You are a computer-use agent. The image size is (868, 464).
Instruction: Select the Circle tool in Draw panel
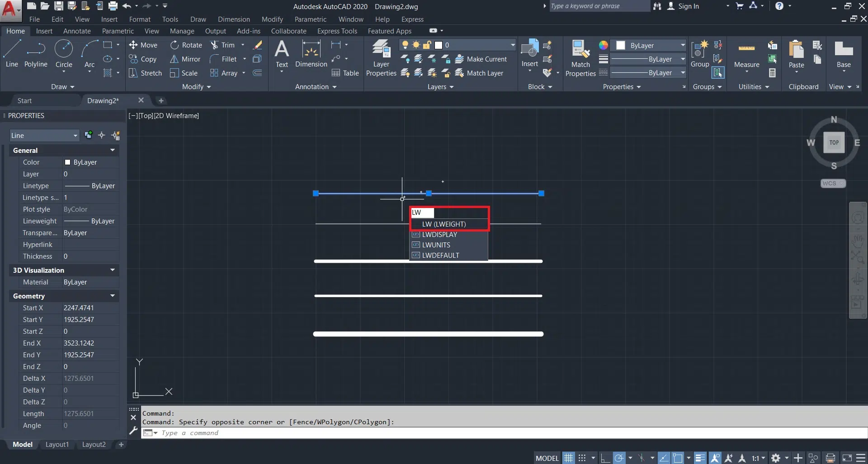point(64,53)
